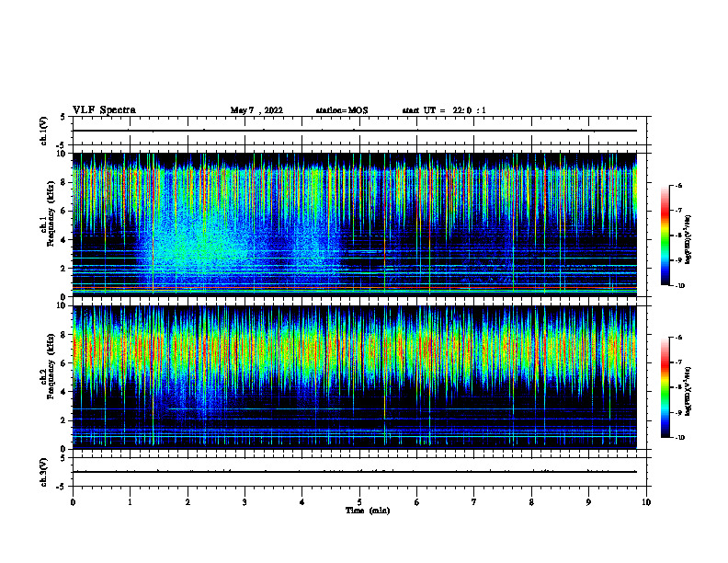Click the "start UT = 22:0:1" label
The height and width of the screenshot is (563, 728).
tap(444, 110)
